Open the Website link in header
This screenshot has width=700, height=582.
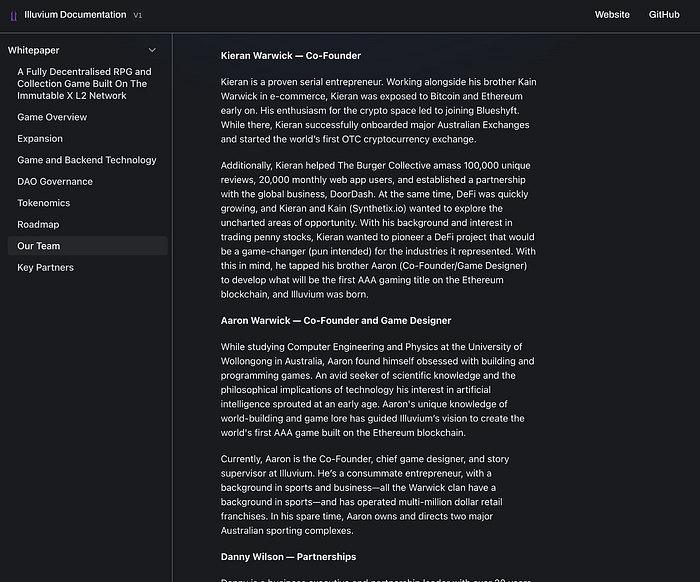[612, 15]
